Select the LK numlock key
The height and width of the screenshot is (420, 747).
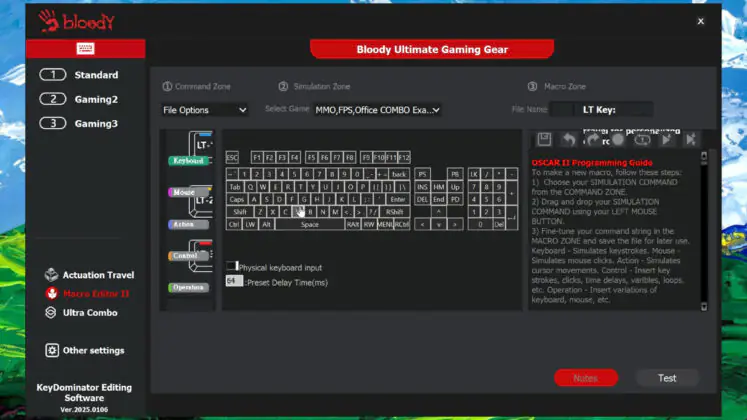474,174
